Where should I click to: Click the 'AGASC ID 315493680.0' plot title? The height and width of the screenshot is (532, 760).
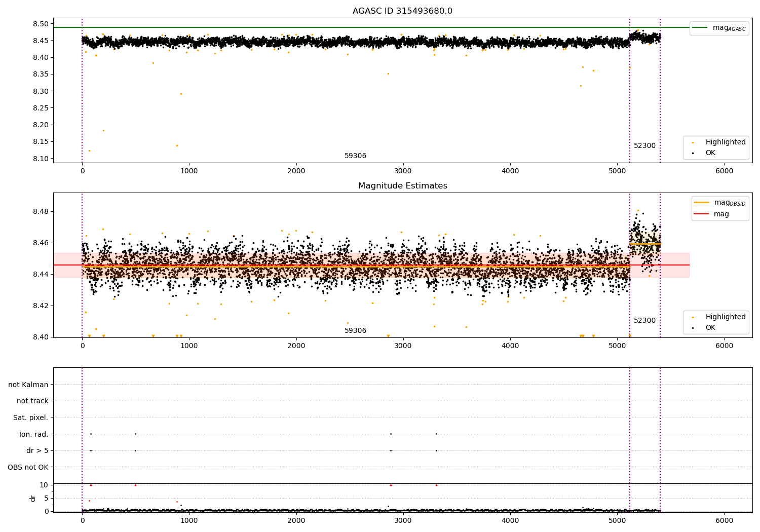[402, 11]
